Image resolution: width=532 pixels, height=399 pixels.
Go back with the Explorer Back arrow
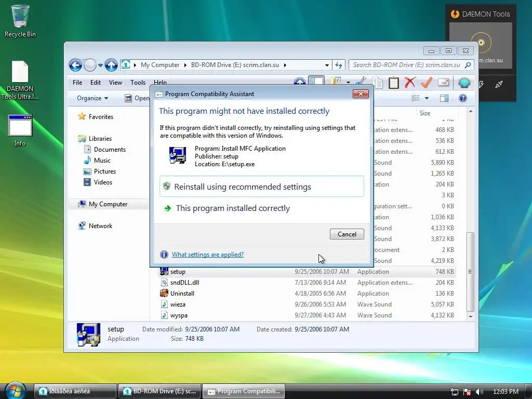[75, 65]
